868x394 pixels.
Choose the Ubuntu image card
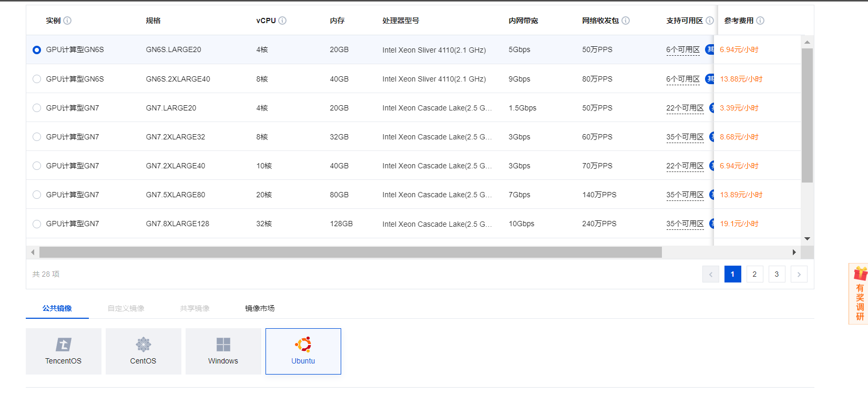click(x=303, y=351)
